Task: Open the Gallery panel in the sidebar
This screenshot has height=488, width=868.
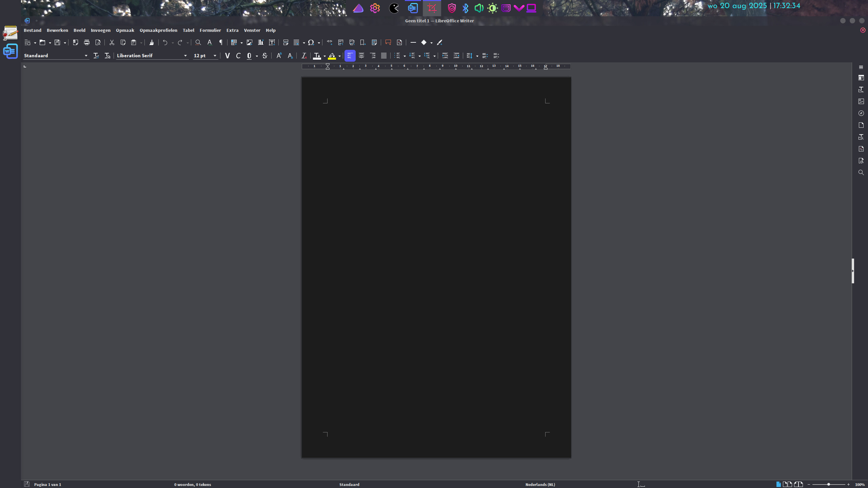Action: [861, 101]
